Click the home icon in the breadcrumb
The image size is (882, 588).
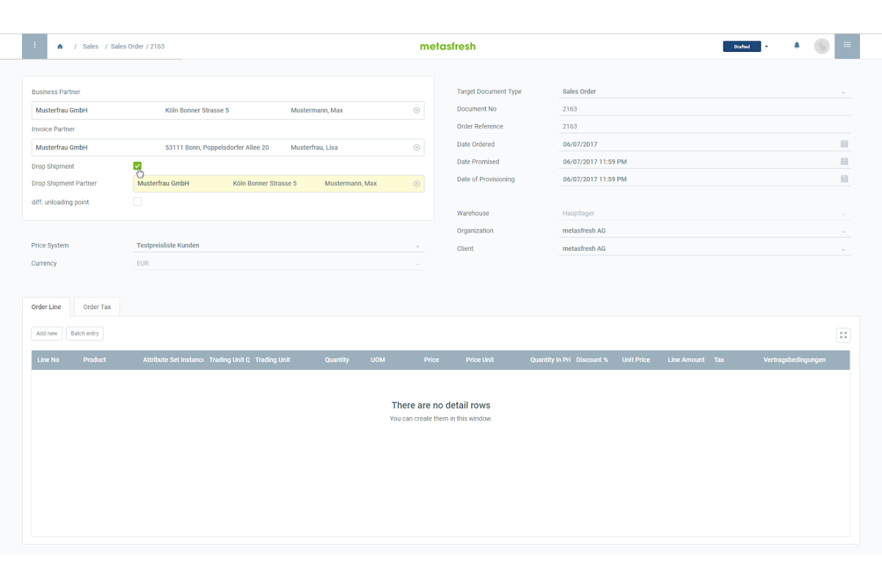(x=60, y=46)
